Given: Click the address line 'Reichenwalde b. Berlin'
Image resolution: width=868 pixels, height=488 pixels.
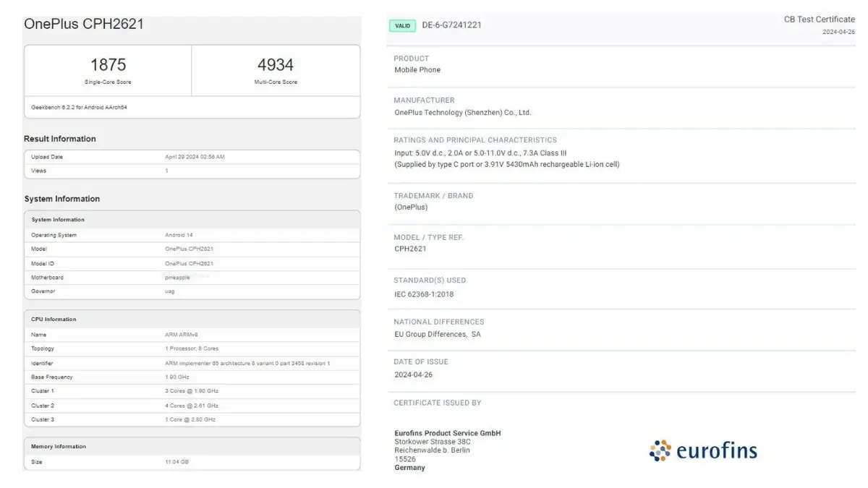Looking at the screenshot, I should click(433, 450).
